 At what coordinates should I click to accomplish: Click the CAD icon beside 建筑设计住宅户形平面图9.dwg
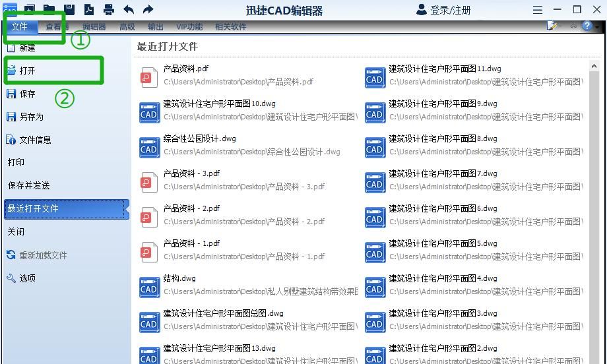pyautogui.click(x=375, y=113)
